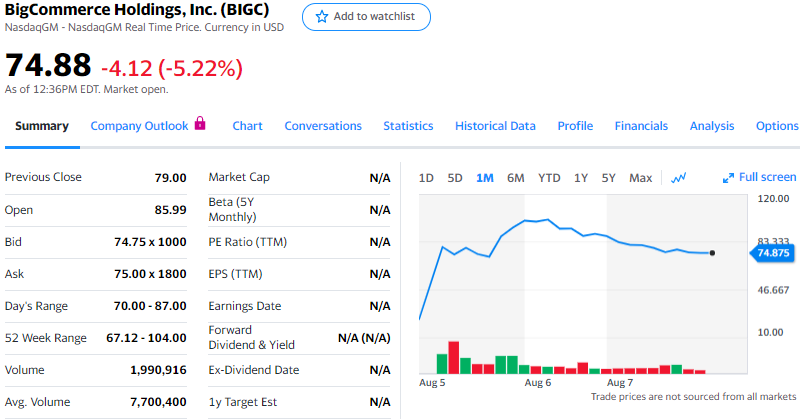Click the Ask value 75.00 x 1800

click(x=150, y=274)
